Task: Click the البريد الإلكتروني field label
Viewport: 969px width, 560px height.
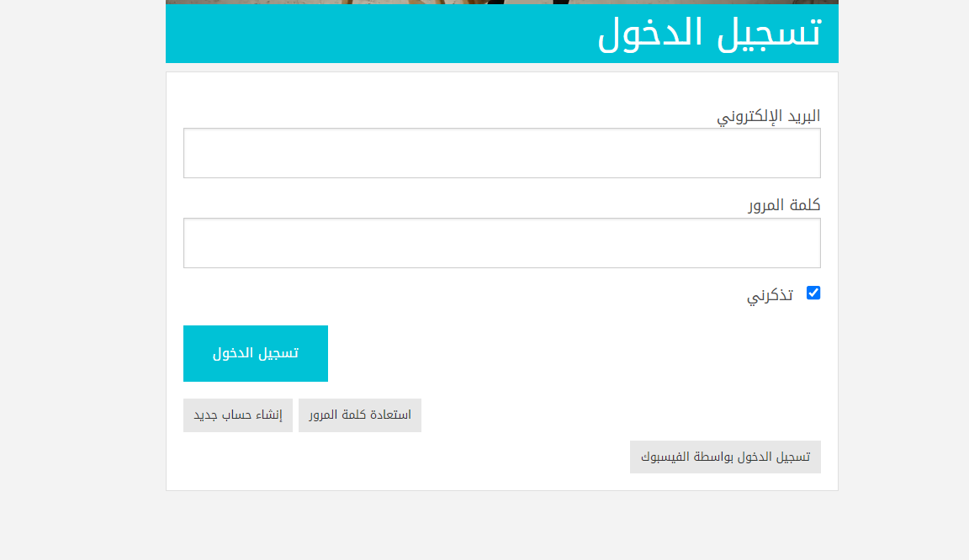Action: click(768, 115)
